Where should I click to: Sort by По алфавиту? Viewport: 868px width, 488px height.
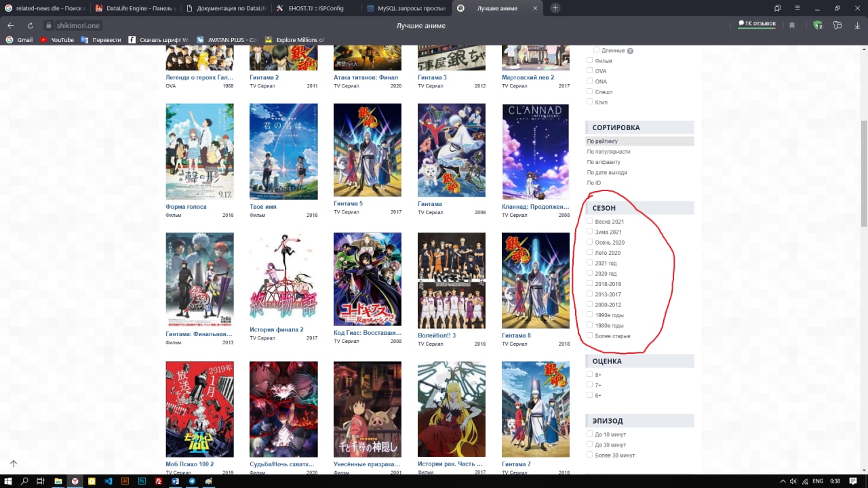coord(604,162)
